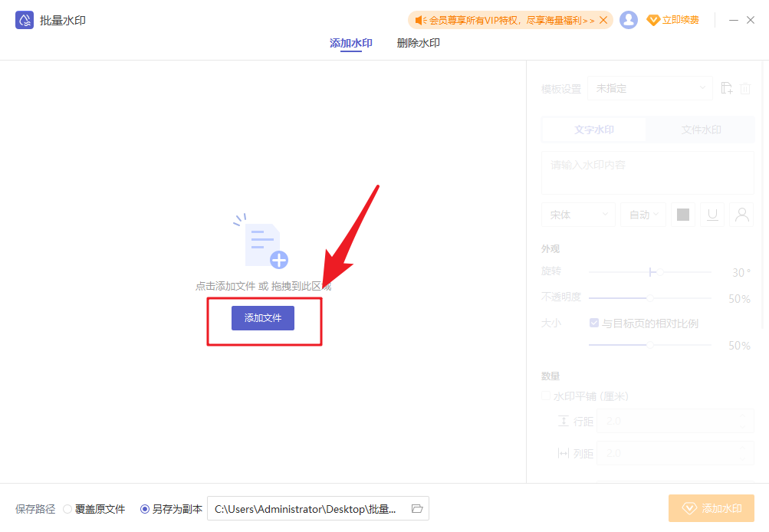Open the 自动 font size dropdown
Screen dimensions: 769x532
click(642, 214)
